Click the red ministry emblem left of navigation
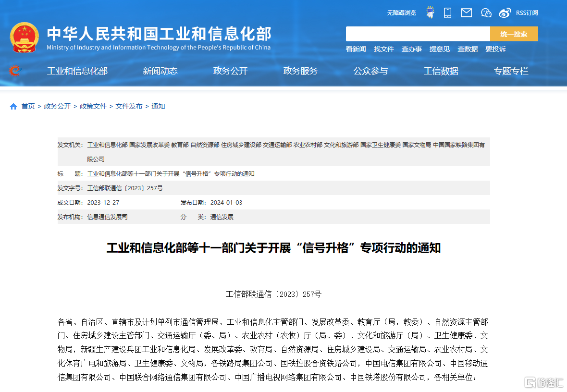567x392 pixels. tap(14, 71)
